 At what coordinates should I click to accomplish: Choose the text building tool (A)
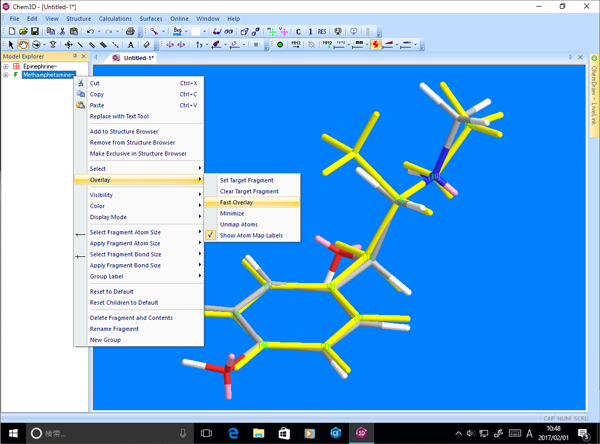click(x=130, y=45)
